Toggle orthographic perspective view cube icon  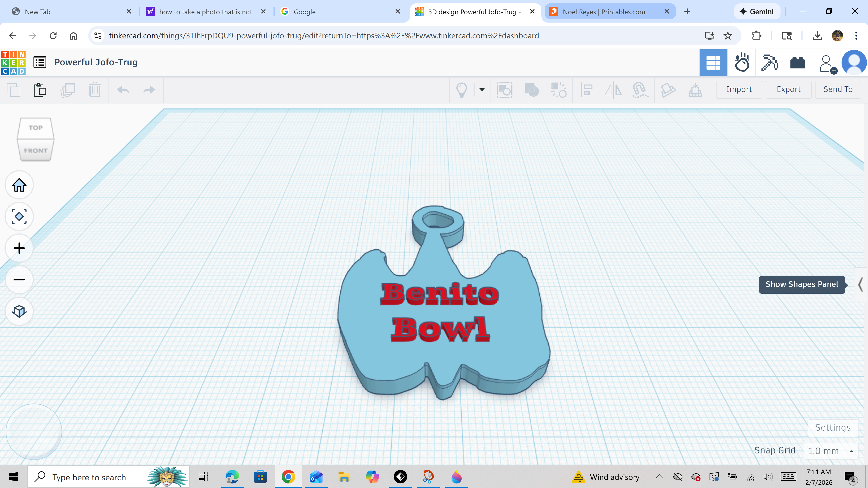tap(19, 311)
